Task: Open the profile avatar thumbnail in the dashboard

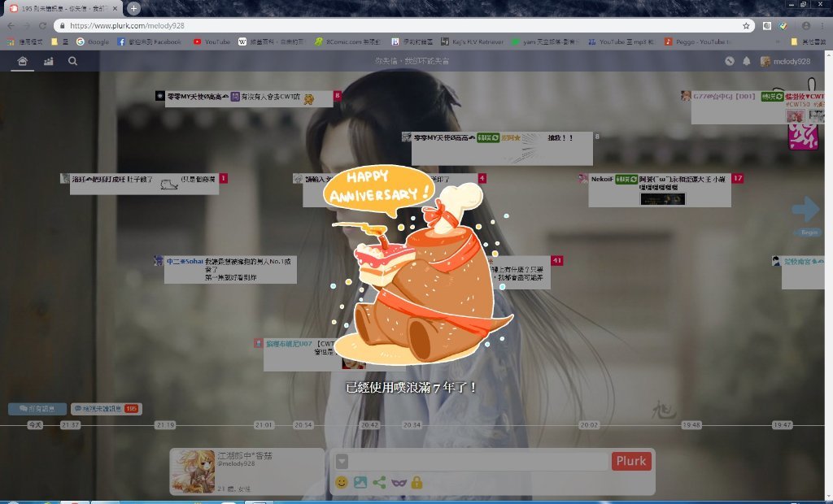Action: point(192,471)
